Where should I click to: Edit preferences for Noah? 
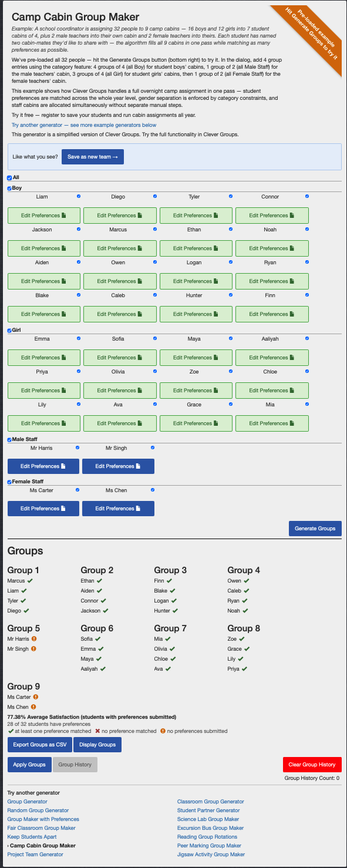point(272,248)
